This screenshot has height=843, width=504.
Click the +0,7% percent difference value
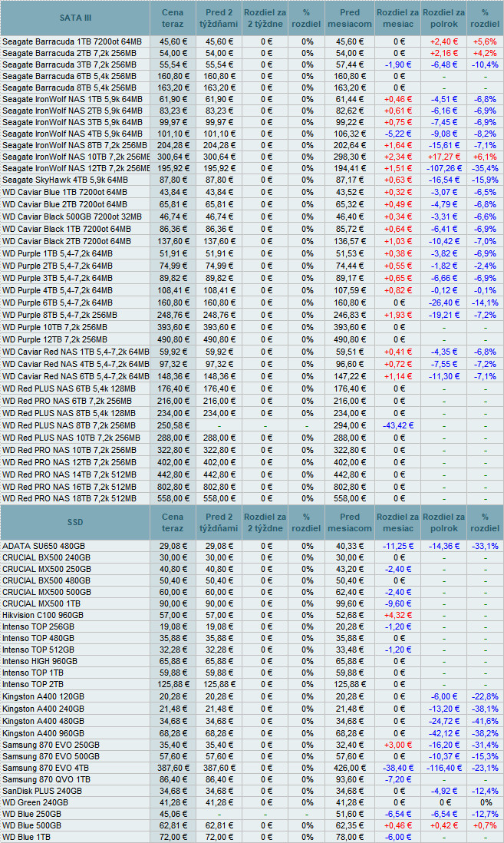click(485, 825)
